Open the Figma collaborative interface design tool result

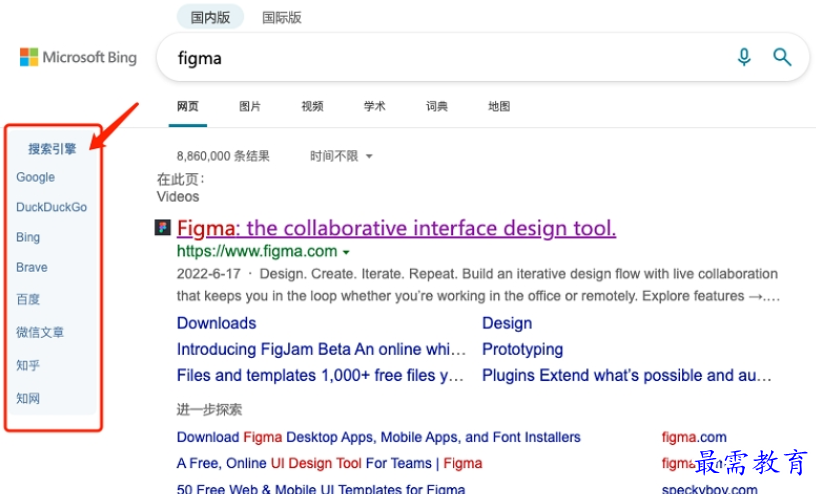(x=397, y=228)
